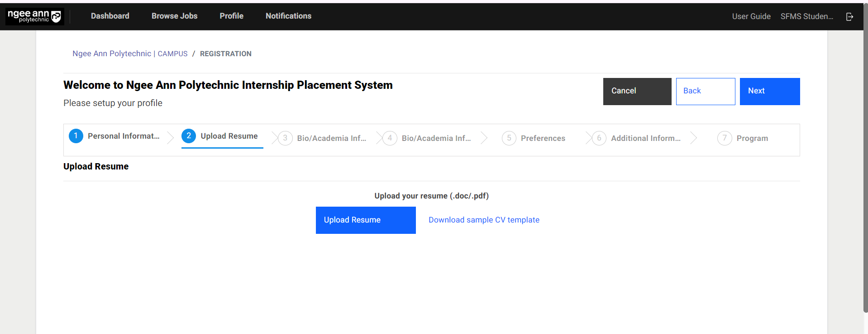This screenshot has width=868, height=334.
Task: Select step 2 circle icon
Action: 189,136
